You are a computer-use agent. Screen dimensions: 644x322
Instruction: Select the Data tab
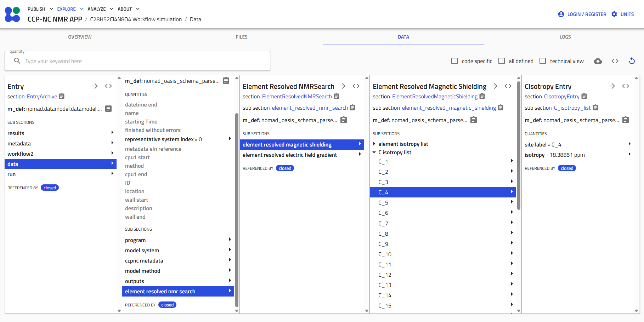(403, 37)
